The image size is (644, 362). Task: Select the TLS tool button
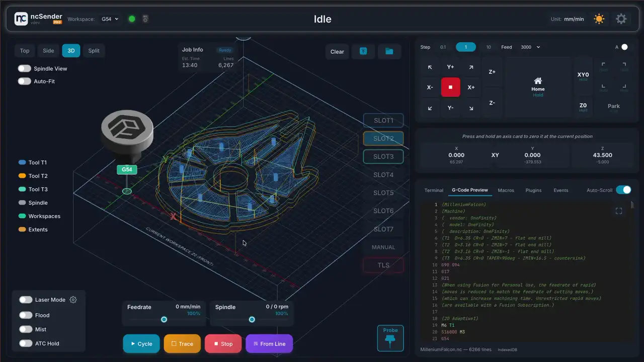[x=383, y=265]
